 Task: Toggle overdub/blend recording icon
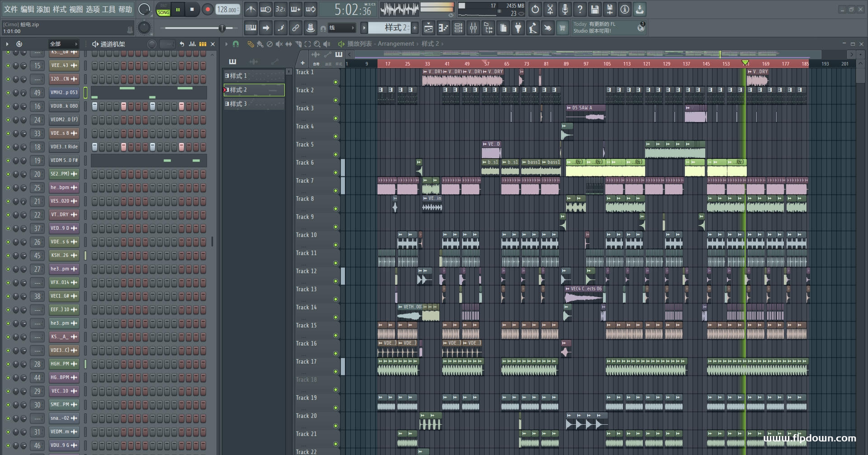(295, 9)
